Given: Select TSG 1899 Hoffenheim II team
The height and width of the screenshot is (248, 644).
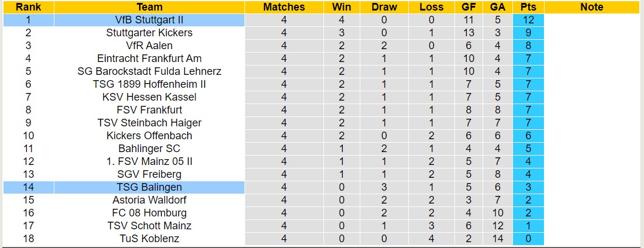Looking at the screenshot, I should coord(149,84).
